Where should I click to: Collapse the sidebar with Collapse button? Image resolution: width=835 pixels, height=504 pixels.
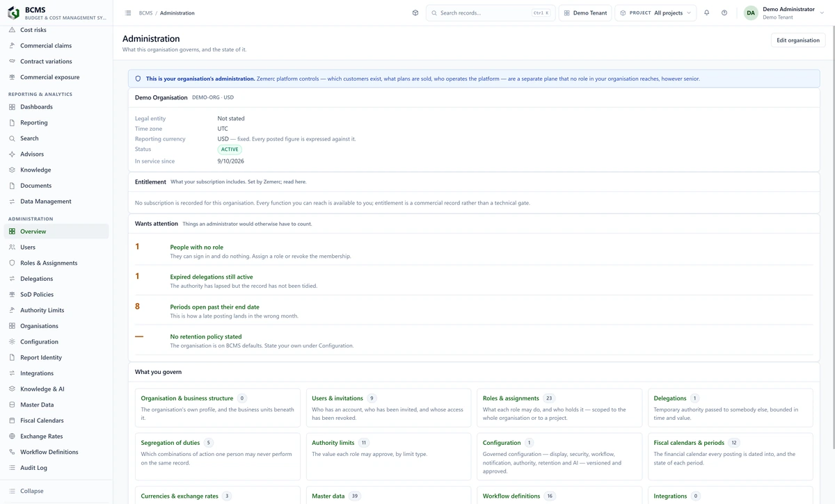[56, 491]
